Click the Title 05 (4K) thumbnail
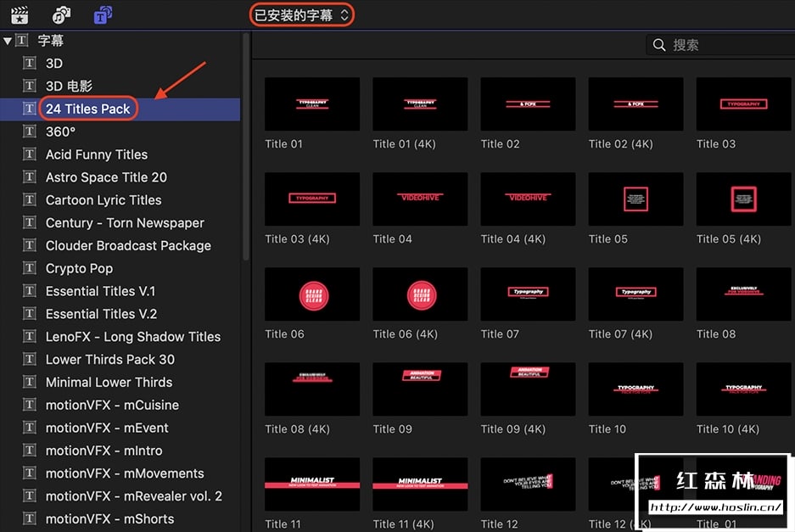This screenshot has height=532, width=795. click(744, 199)
